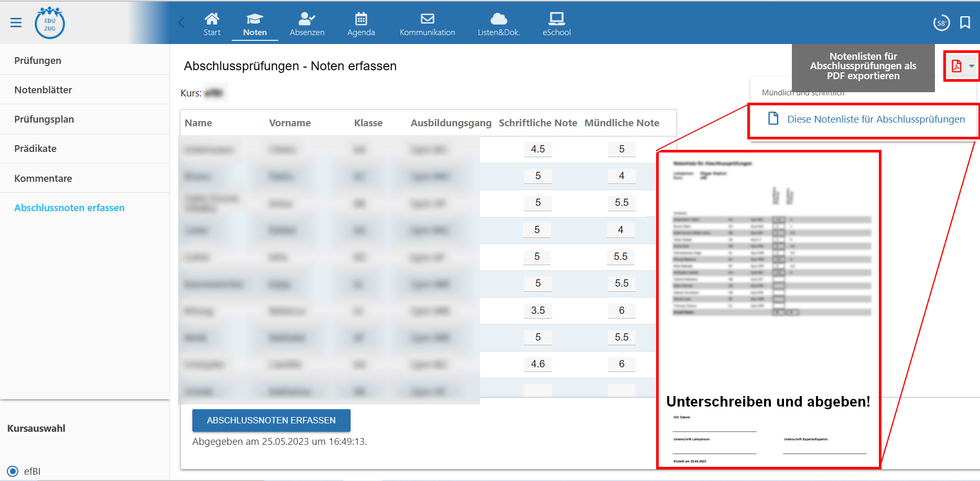Edit the written grade field showing 4.5
Viewport: 980px width, 481px height.
coord(538,149)
